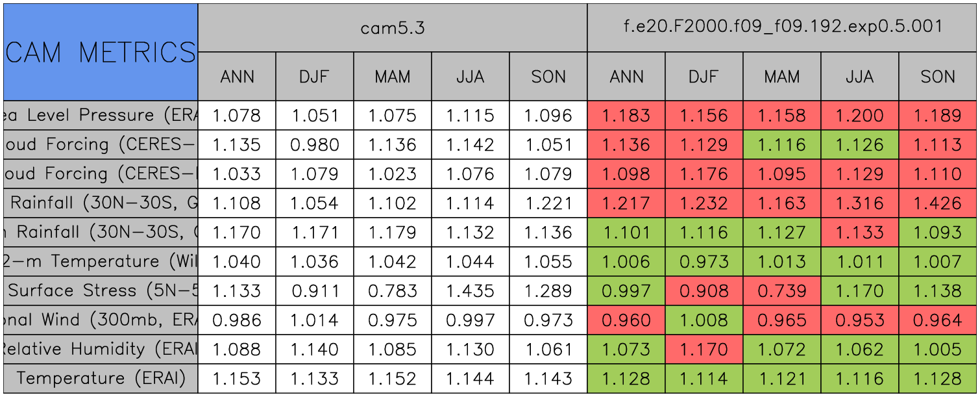Click the red cell containing 1.316
Image resolution: width=980 pixels, height=397 pixels.
pos(860,203)
